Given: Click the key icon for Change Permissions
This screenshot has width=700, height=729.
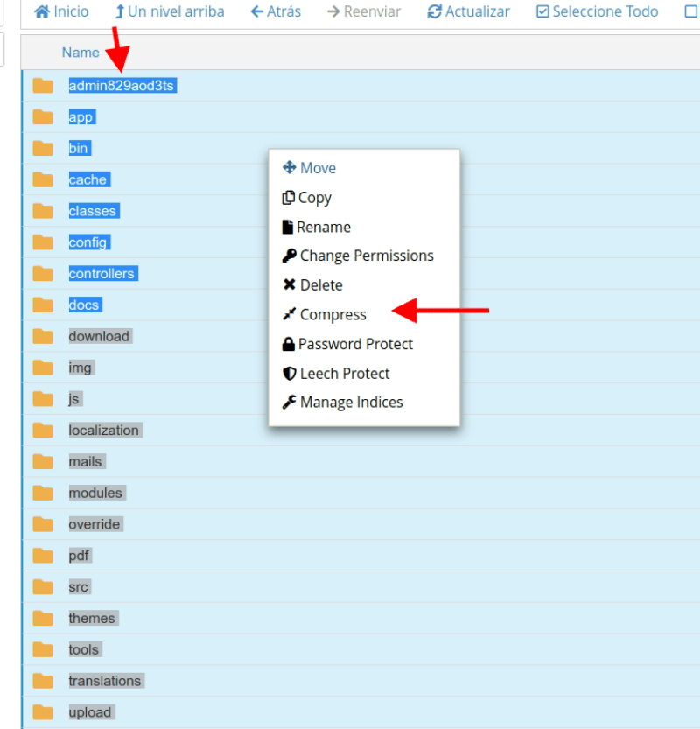Looking at the screenshot, I should coord(289,256).
